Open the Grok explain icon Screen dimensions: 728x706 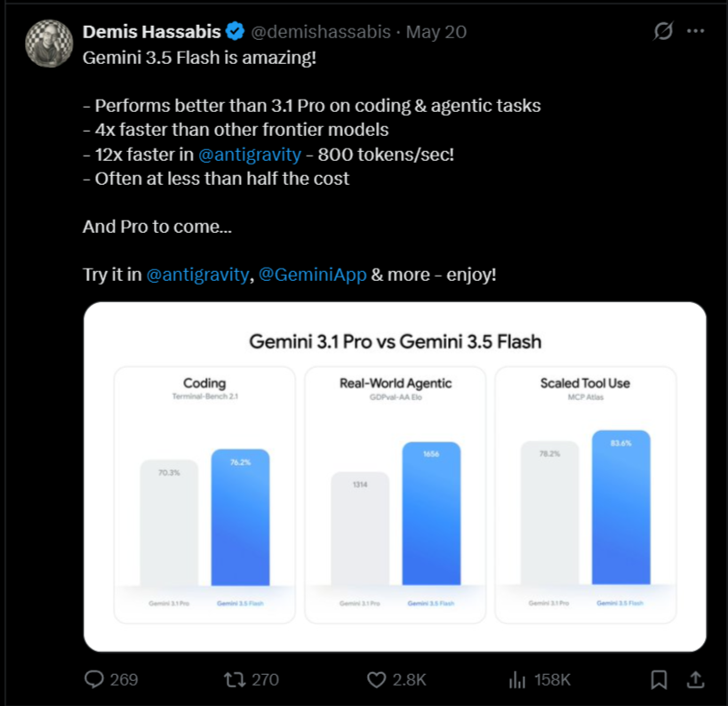pos(663,31)
